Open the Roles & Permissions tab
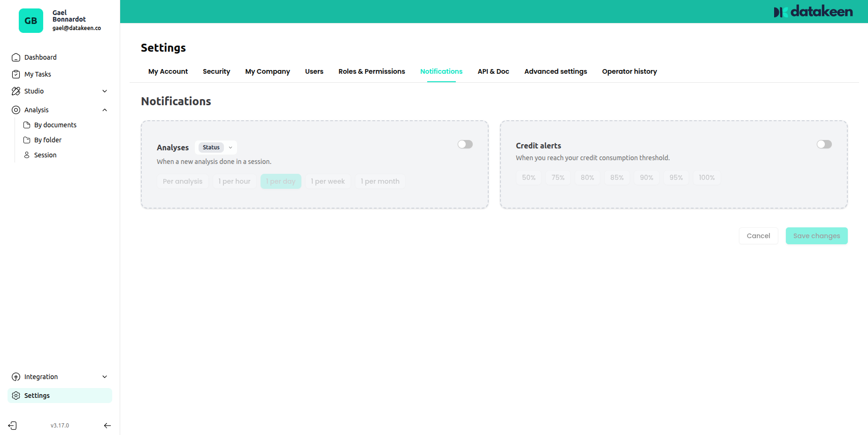868x435 pixels. [371, 71]
